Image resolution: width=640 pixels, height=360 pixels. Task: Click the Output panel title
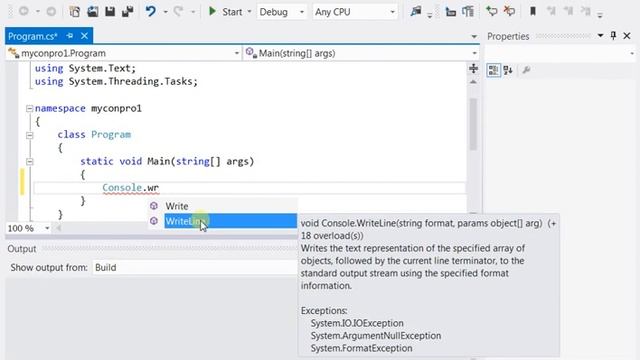pyautogui.click(x=22, y=249)
